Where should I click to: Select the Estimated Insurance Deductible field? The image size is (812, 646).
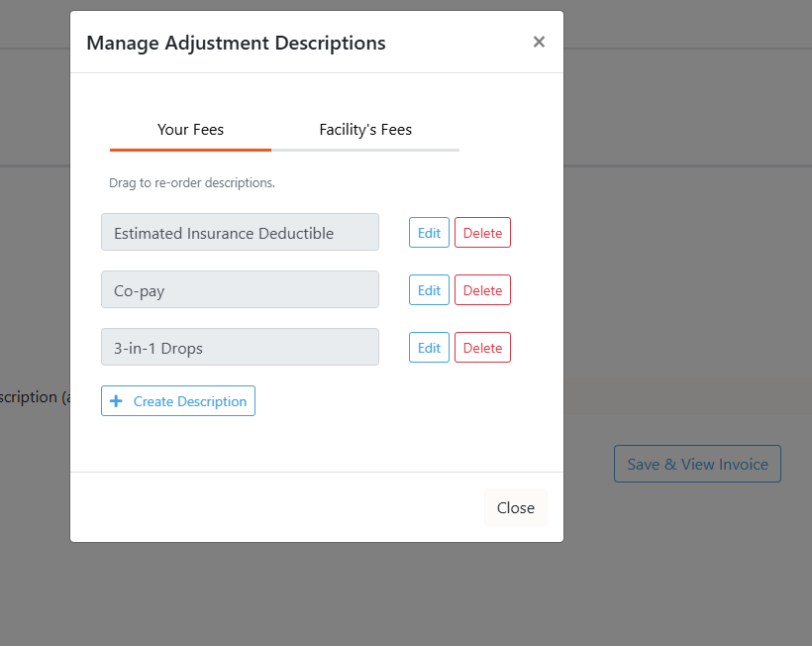click(240, 233)
